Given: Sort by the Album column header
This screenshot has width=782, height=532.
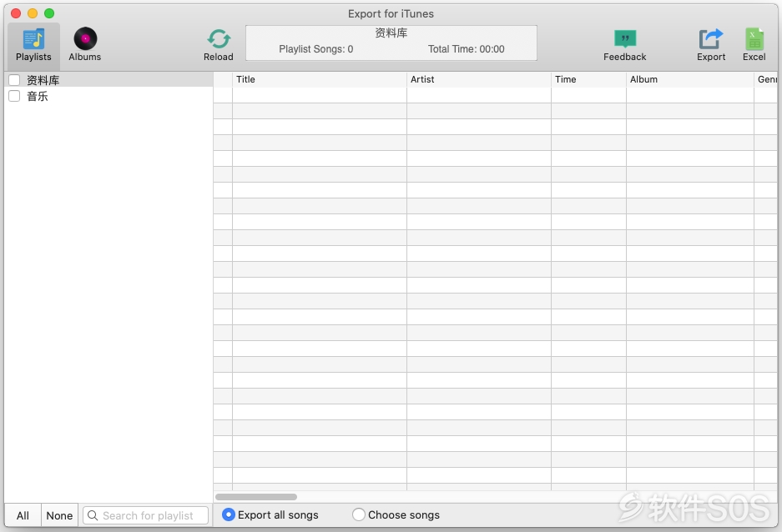Looking at the screenshot, I should (689, 79).
